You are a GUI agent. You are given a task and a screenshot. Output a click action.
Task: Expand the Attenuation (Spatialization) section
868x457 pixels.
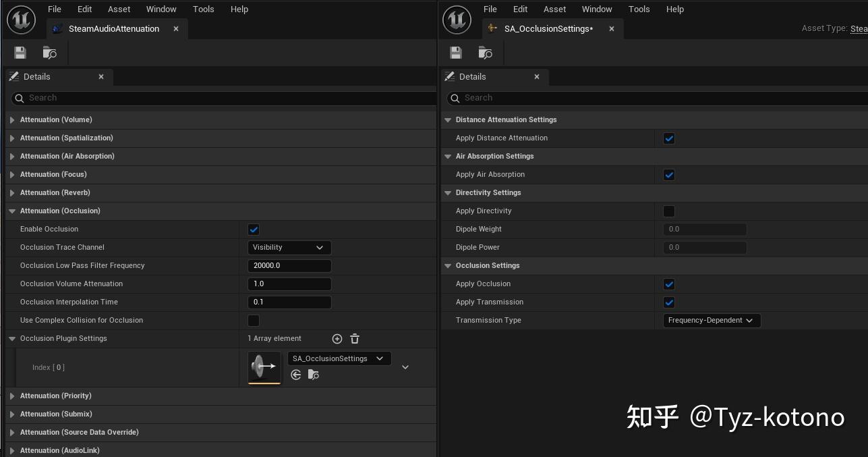pyautogui.click(x=12, y=138)
